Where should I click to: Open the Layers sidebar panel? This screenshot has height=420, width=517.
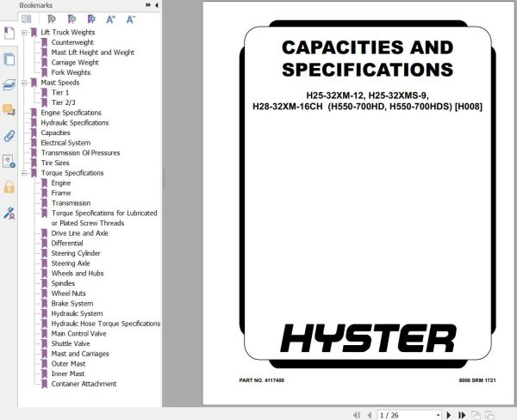click(x=9, y=84)
